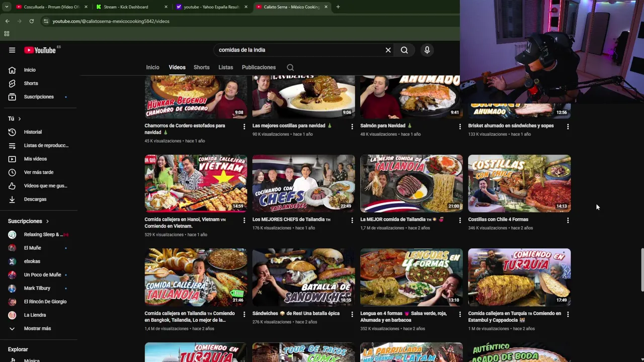Reload the page with browser refresh button

[x=31, y=21]
